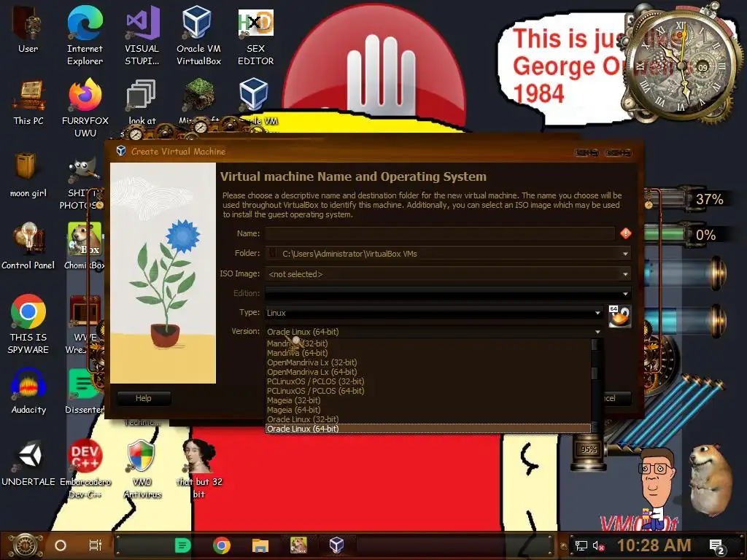
Task: Click the taskbar clock 10:28 AM
Action: tap(654, 545)
